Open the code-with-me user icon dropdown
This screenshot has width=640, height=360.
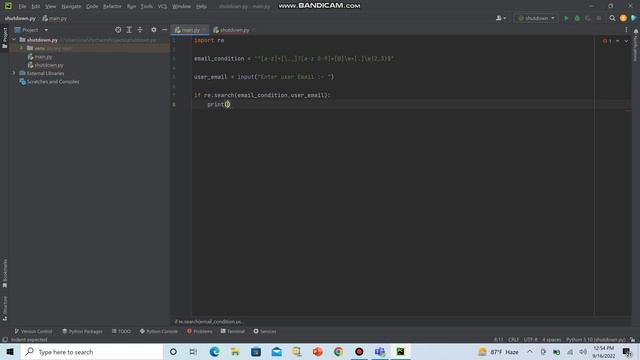point(501,18)
